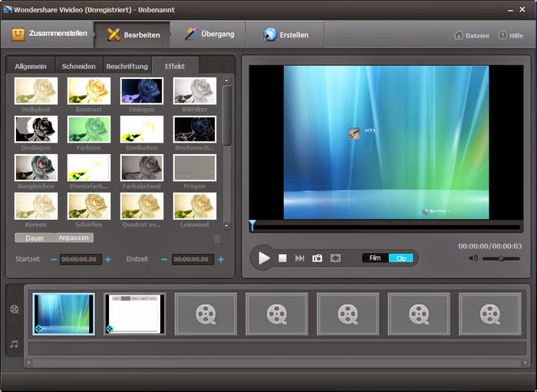Click the Dauer button
The width and height of the screenshot is (537, 392).
point(35,238)
